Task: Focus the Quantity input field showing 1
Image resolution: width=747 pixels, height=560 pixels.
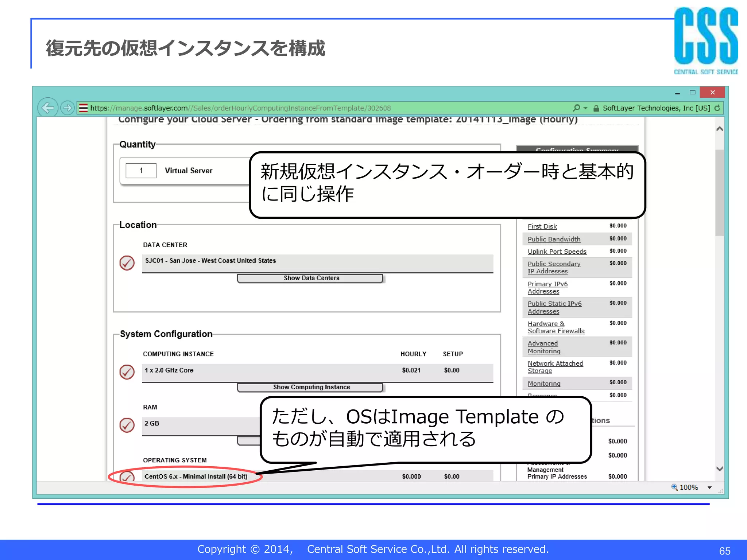Action: click(141, 171)
